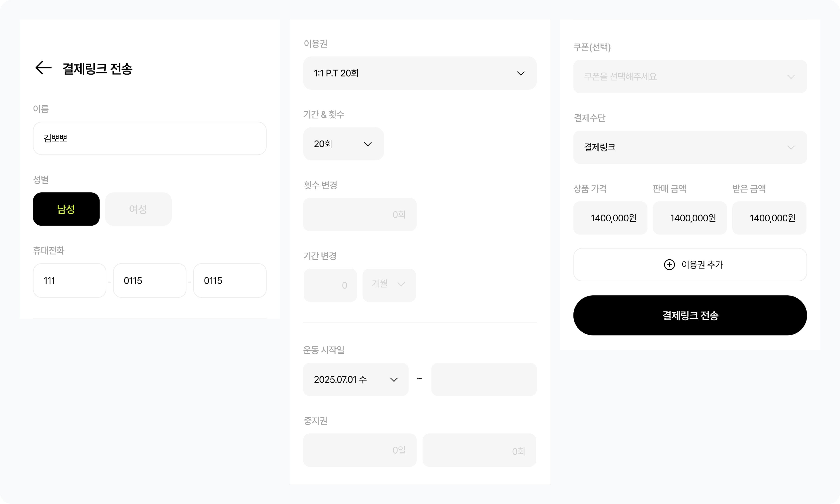The width and height of the screenshot is (840, 504).
Task: Click the back arrow icon
Action: [43, 68]
